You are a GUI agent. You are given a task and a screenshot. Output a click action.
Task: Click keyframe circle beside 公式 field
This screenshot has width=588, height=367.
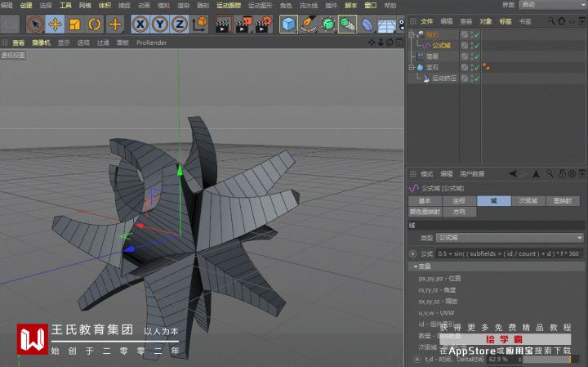[413, 253]
